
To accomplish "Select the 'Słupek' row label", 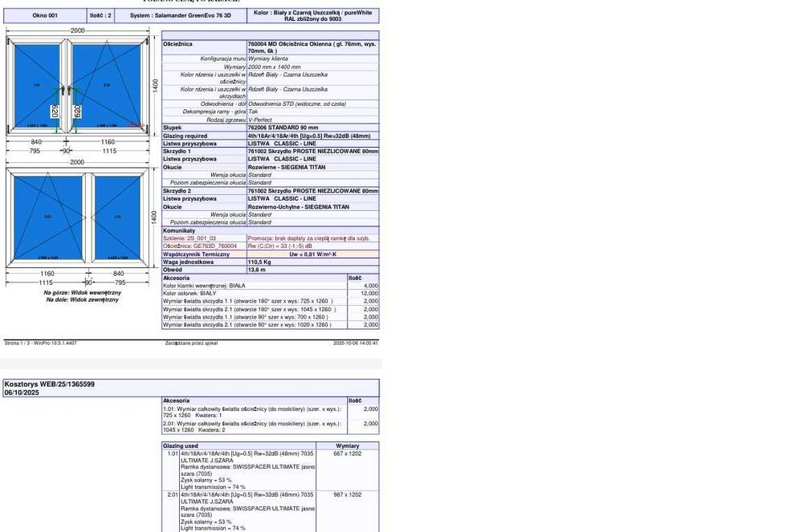I will pos(172,128).
